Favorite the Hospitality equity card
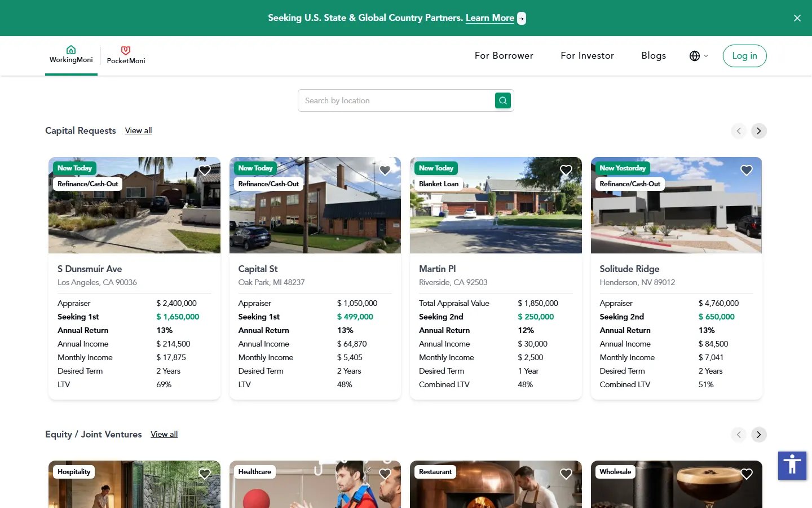 [205, 474]
